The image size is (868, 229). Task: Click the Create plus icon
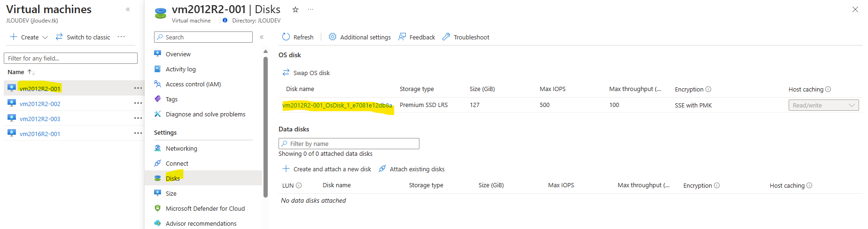click(14, 37)
